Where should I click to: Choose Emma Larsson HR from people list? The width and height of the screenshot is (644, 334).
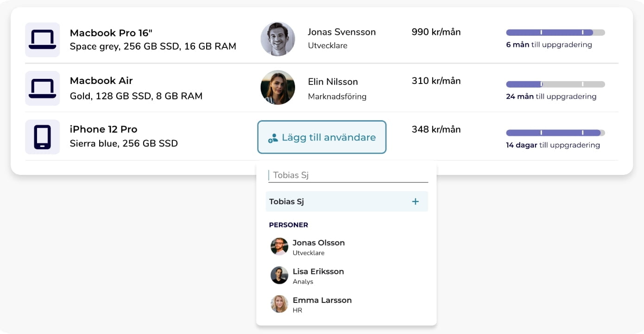tap(322, 304)
